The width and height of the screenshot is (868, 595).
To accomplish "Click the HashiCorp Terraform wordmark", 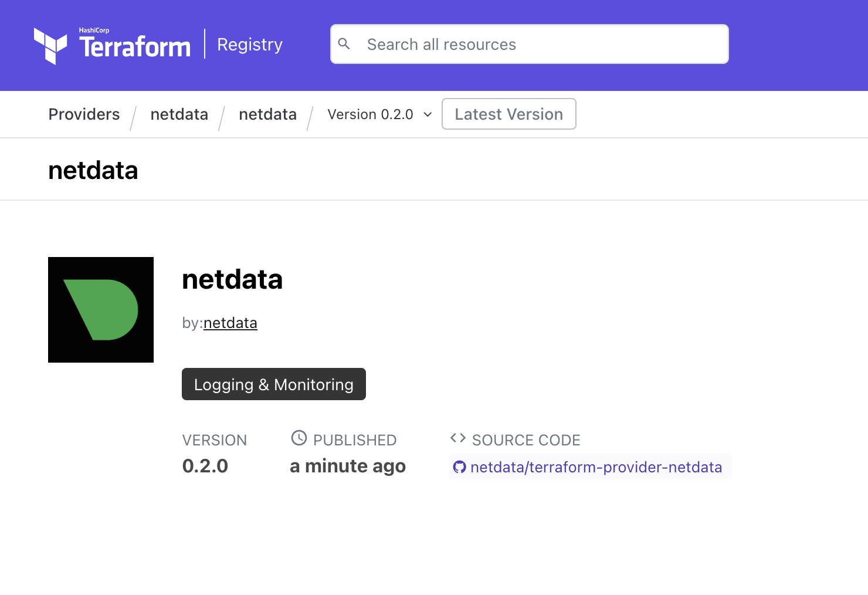I will 135,45.
